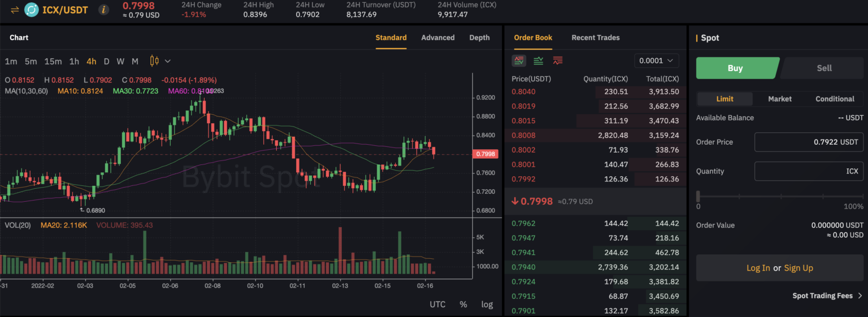Screen dimensions: 868x317
Task: Click the Log In link
Action: [x=758, y=268]
